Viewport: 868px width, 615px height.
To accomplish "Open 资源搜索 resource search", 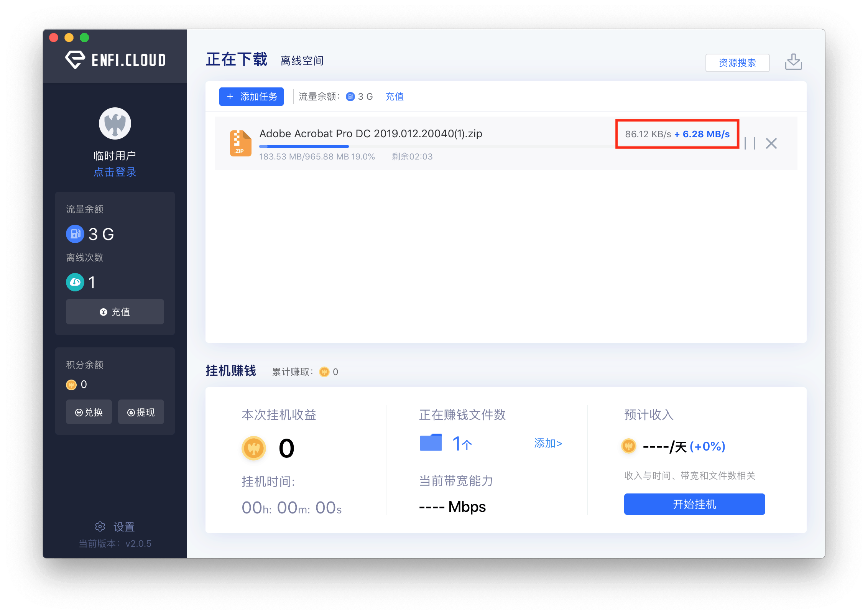I will click(737, 63).
